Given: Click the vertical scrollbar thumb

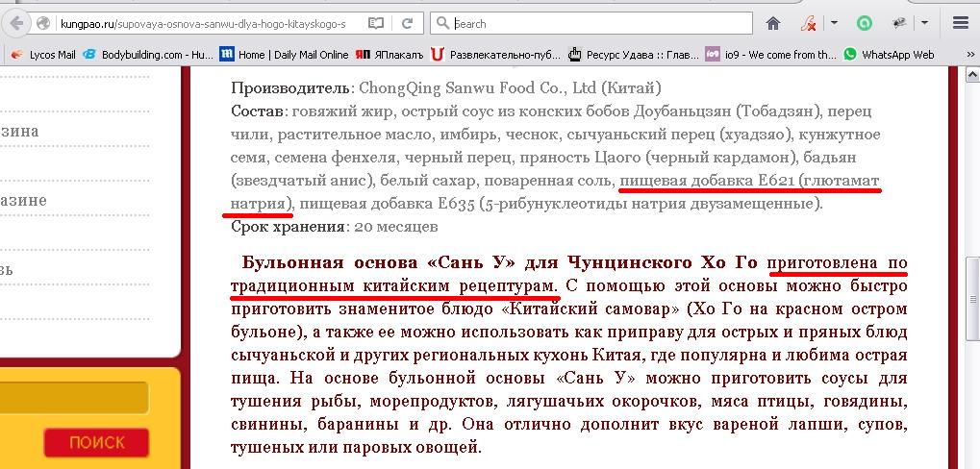Looking at the screenshot, I should [x=972, y=299].
